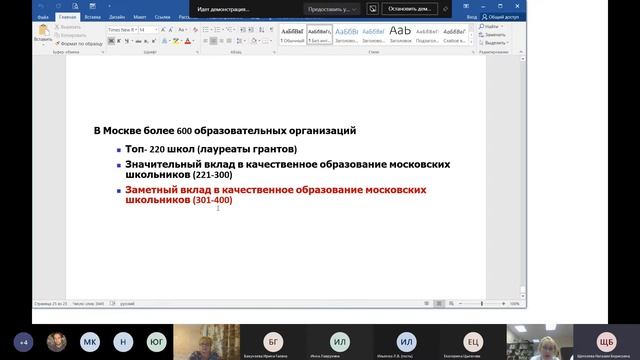
Task: Click the numbered list icon
Action: pos(218,30)
